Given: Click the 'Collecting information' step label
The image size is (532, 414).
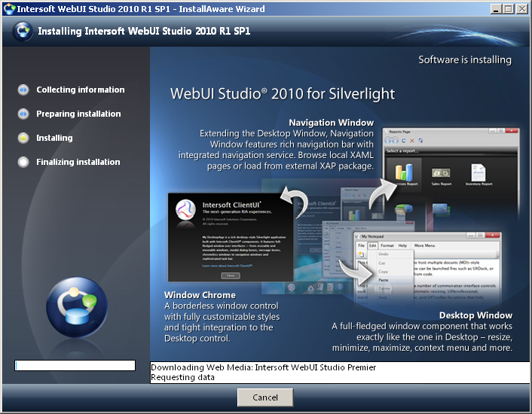Looking at the screenshot, I should [x=81, y=90].
